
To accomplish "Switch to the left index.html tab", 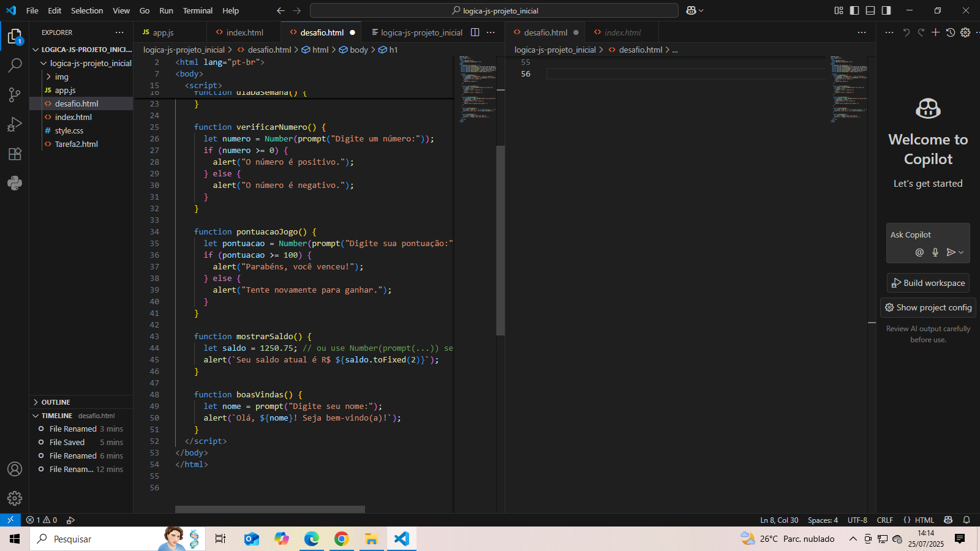I will tap(244, 32).
